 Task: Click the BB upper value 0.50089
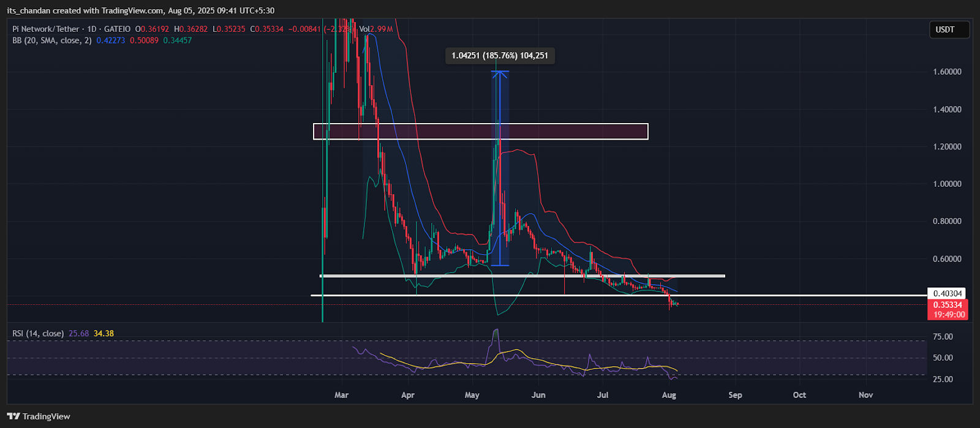[x=144, y=40]
